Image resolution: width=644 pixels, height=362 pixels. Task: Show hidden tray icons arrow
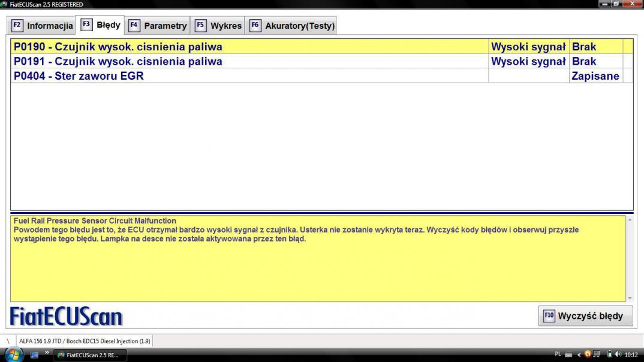click(579, 355)
